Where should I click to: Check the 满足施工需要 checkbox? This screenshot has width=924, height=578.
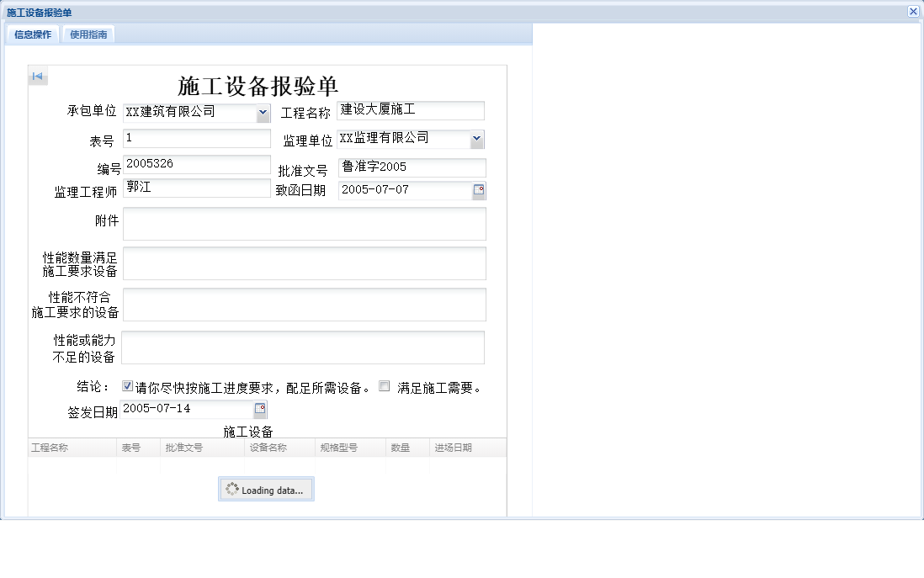click(385, 386)
